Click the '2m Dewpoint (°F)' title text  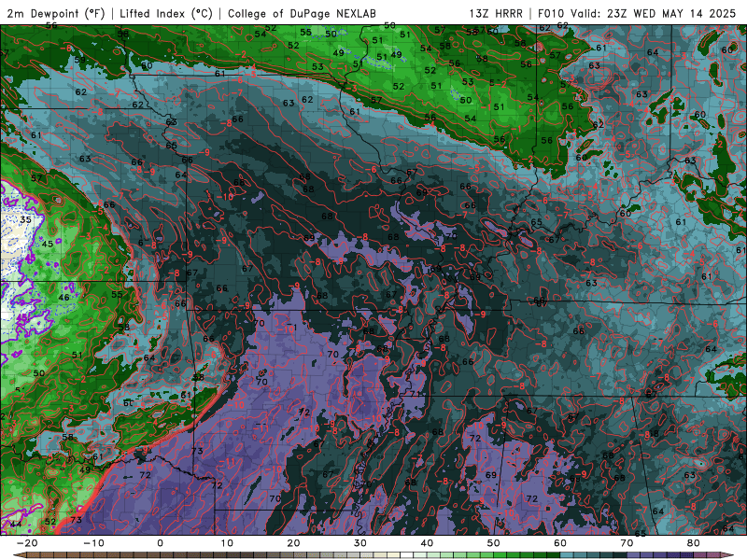point(56,13)
